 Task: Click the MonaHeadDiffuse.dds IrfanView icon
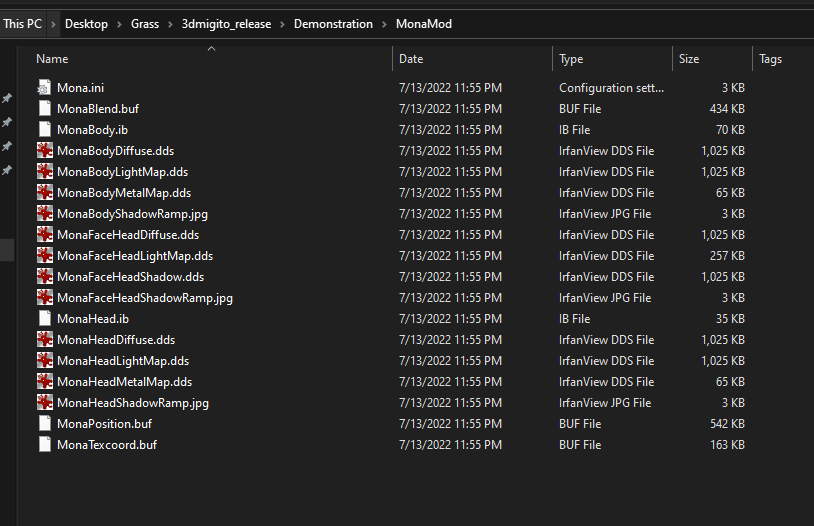point(45,340)
